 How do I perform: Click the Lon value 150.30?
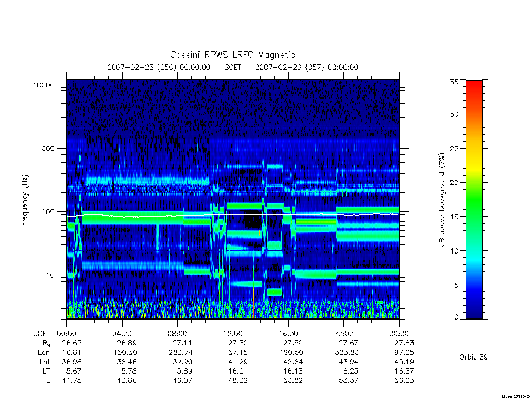125,353
